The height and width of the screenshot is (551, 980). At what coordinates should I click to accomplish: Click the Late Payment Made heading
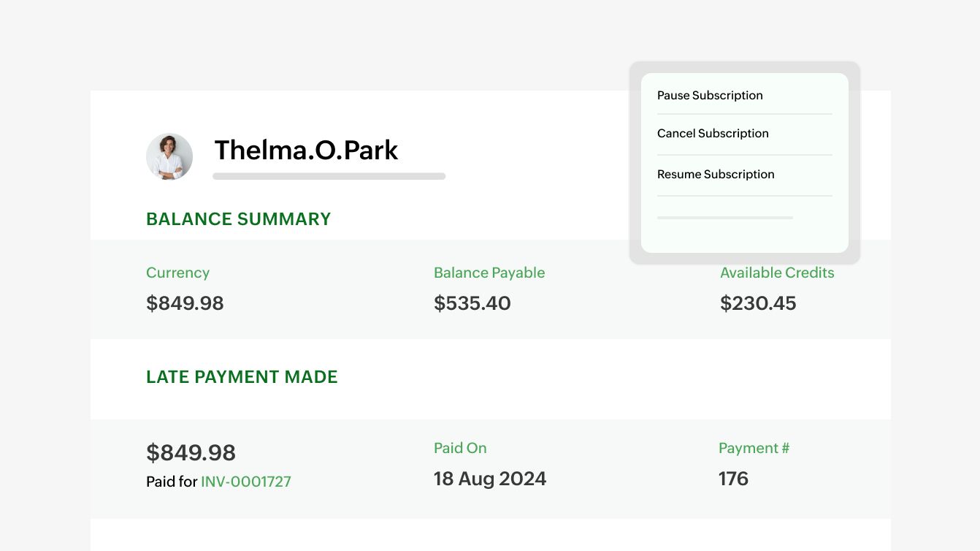pos(242,377)
